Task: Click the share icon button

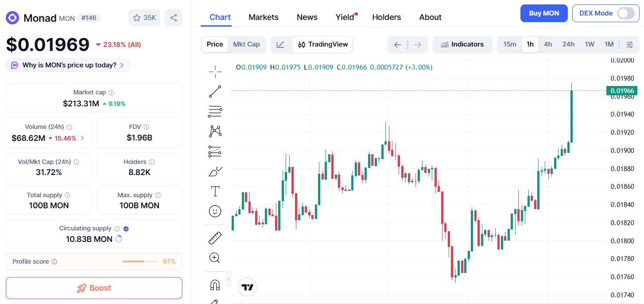Action: (x=174, y=18)
